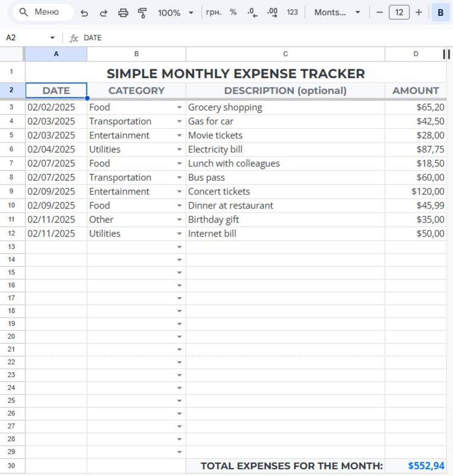Screen dimensions: 453x476
Task: Select row 1 header
Action: [x=12, y=72]
